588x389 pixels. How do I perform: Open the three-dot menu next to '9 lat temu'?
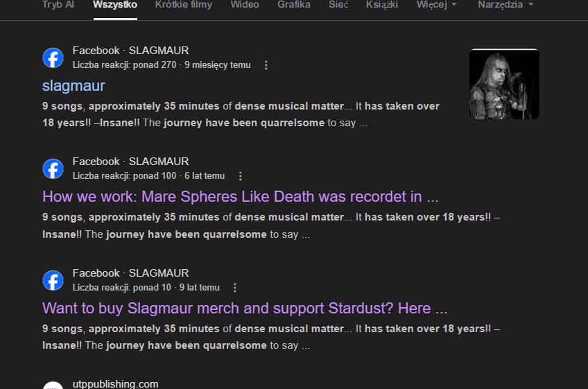tap(235, 288)
